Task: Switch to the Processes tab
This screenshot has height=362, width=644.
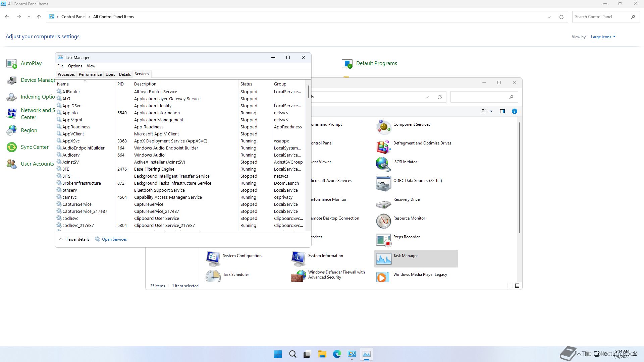Action: coord(66,74)
